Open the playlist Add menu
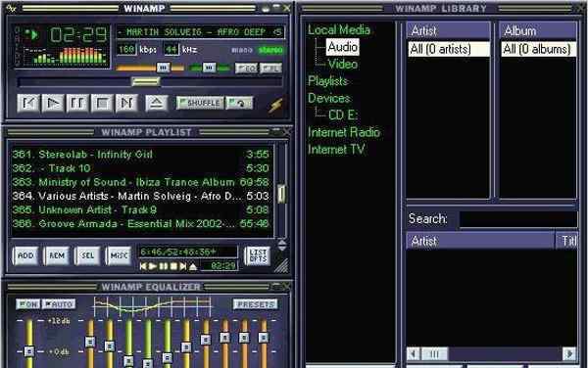Image resolution: width=588 pixels, height=368 pixels. [25, 255]
